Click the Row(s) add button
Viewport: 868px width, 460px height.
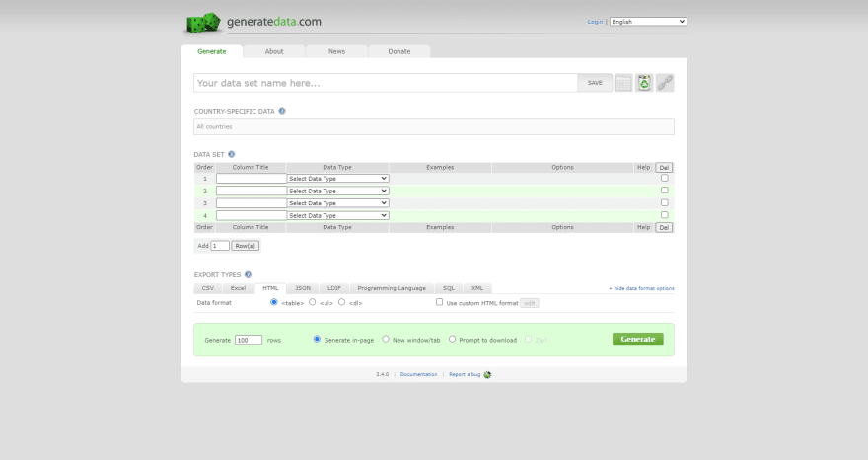point(245,246)
